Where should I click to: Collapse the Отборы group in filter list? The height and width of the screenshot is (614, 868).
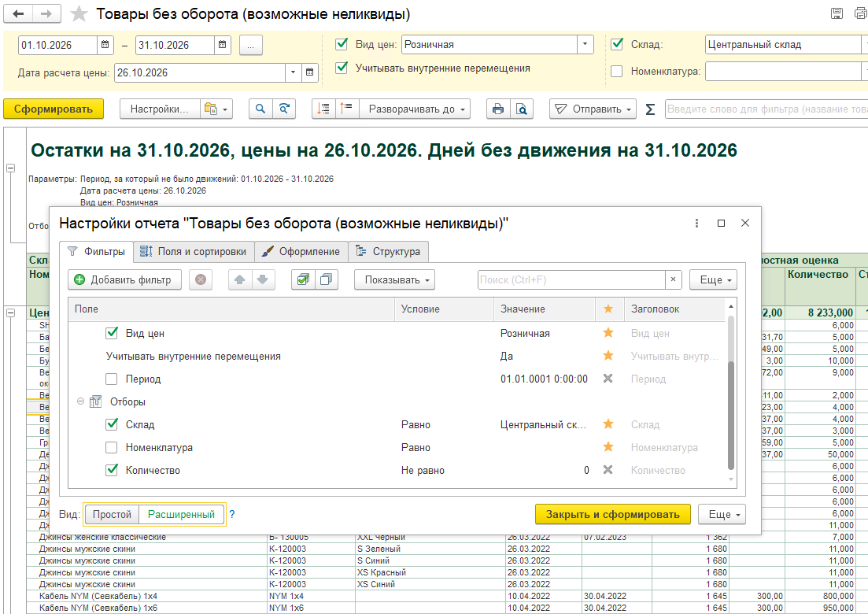tap(81, 401)
